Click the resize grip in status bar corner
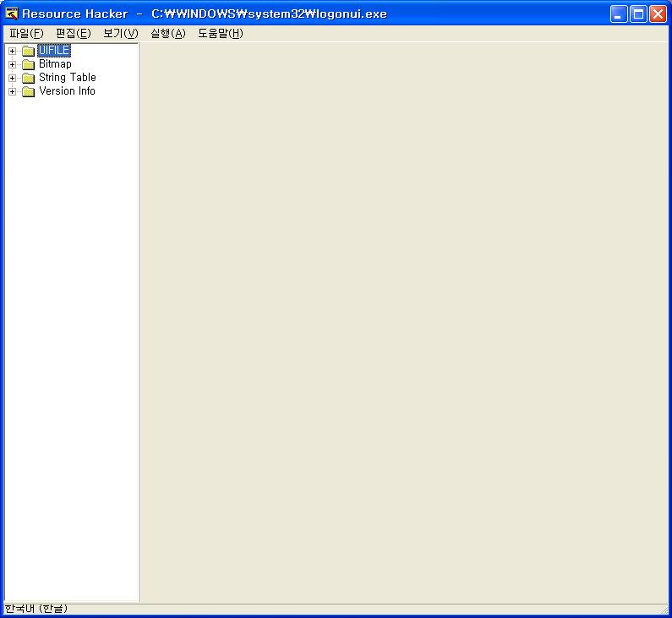This screenshot has height=618, width=672. [664, 610]
